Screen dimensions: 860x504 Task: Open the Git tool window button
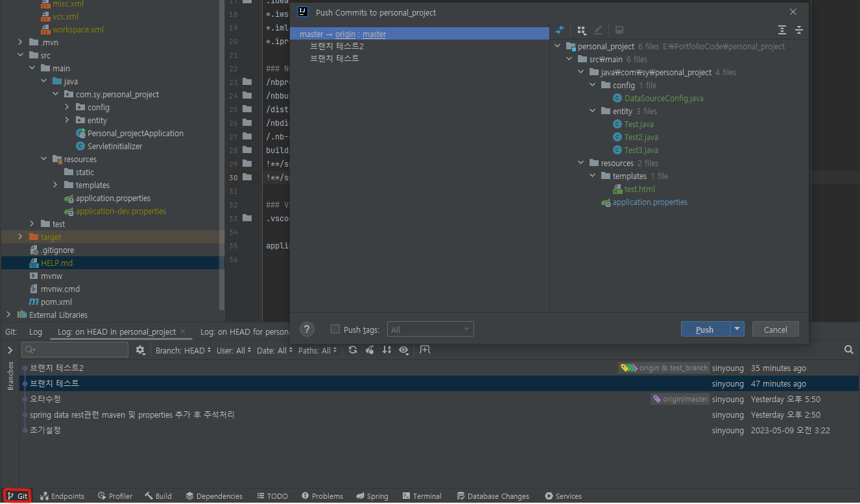coord(18,496)
